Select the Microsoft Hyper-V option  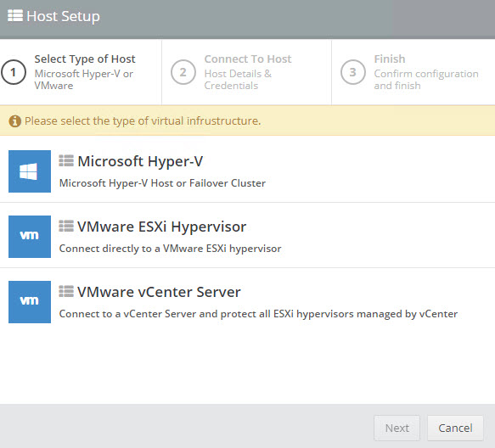point(248,171)
